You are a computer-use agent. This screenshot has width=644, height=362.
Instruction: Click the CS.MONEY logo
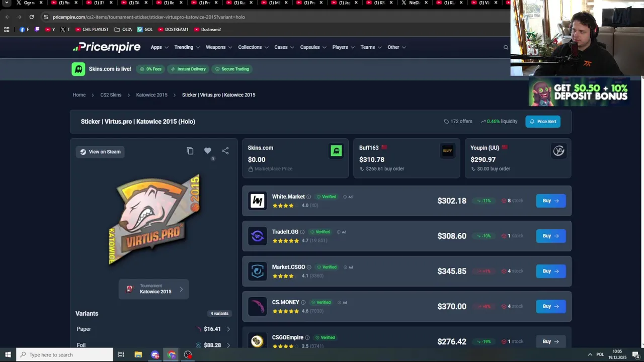pyautogui.click(x=258, y=306)
